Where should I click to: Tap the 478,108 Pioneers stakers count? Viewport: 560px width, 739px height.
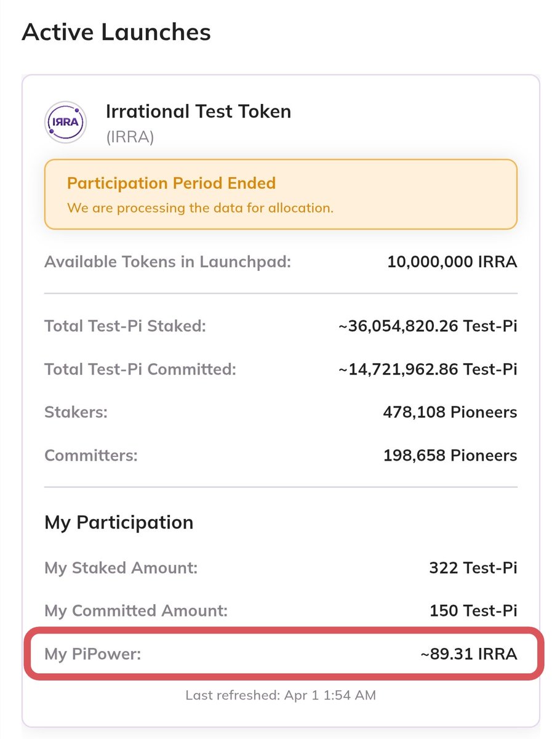point(450,412)
